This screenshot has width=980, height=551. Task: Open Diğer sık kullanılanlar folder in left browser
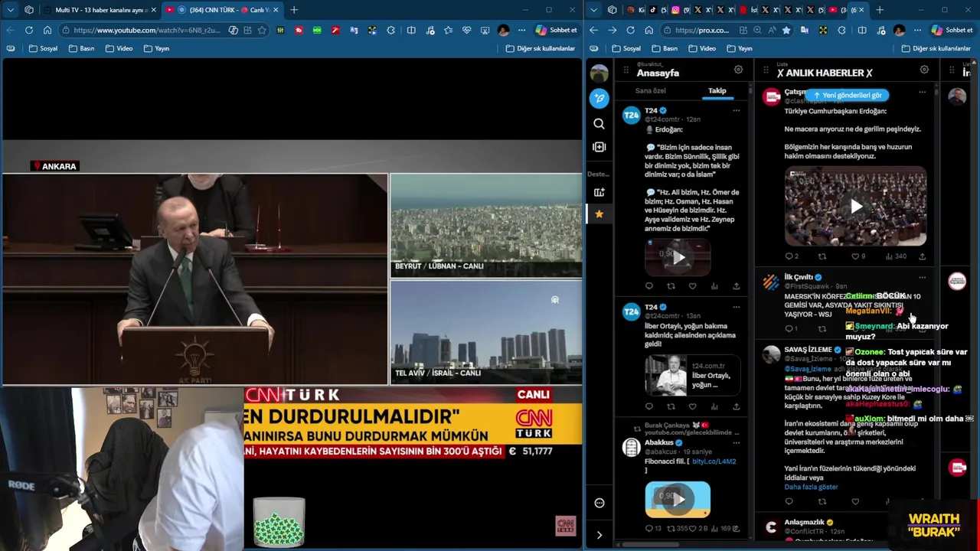point(540,48)
